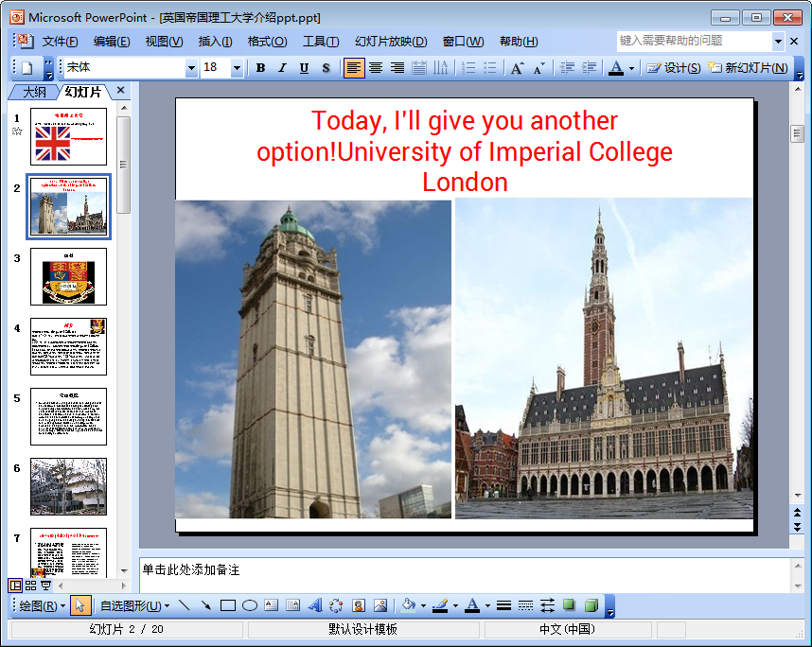Open the font size dropdown
The height and width of the screenshot is (647, 812).
coord(237,68)
